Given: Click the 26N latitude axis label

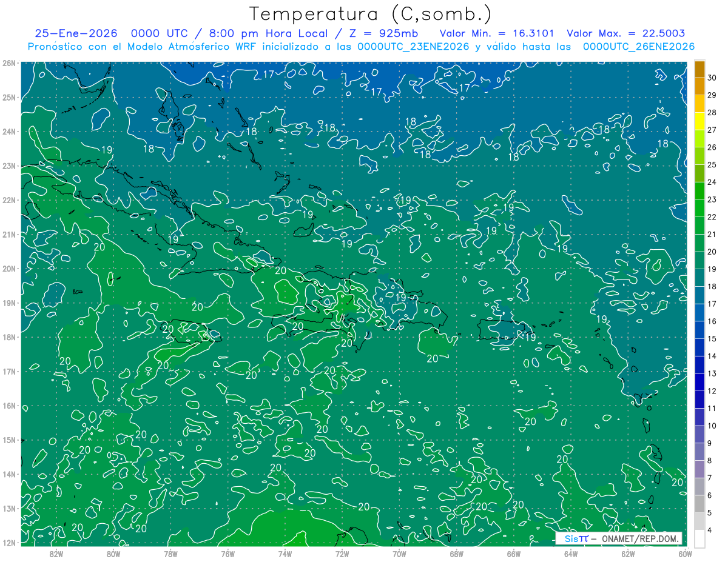Looking at the screenshot, I should coord(8,63).
